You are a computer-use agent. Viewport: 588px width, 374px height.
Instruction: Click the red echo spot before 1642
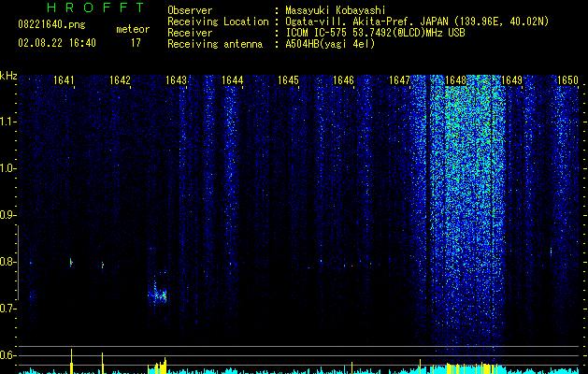[x=103, y=265]
